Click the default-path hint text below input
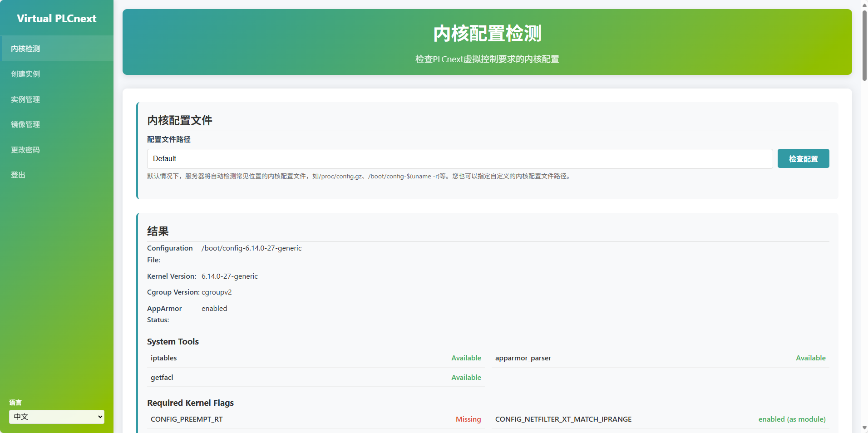Screen dimensions: 868x433 (360, 176)
